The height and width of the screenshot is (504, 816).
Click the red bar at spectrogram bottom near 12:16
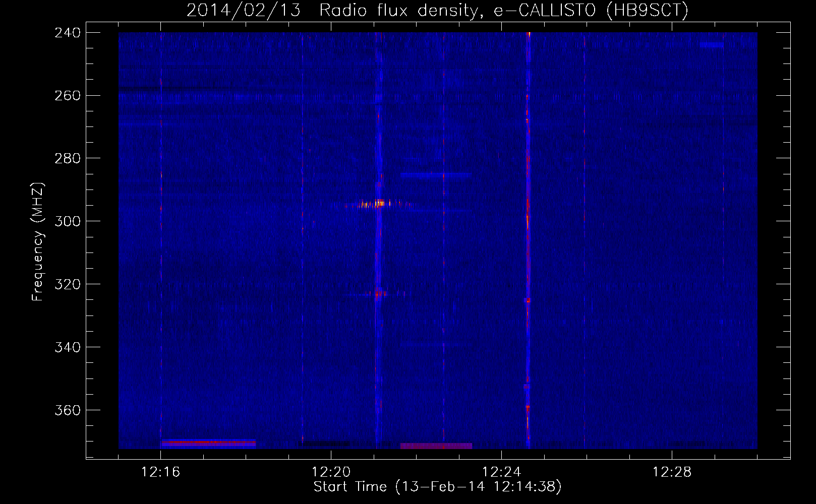point(208,443)
